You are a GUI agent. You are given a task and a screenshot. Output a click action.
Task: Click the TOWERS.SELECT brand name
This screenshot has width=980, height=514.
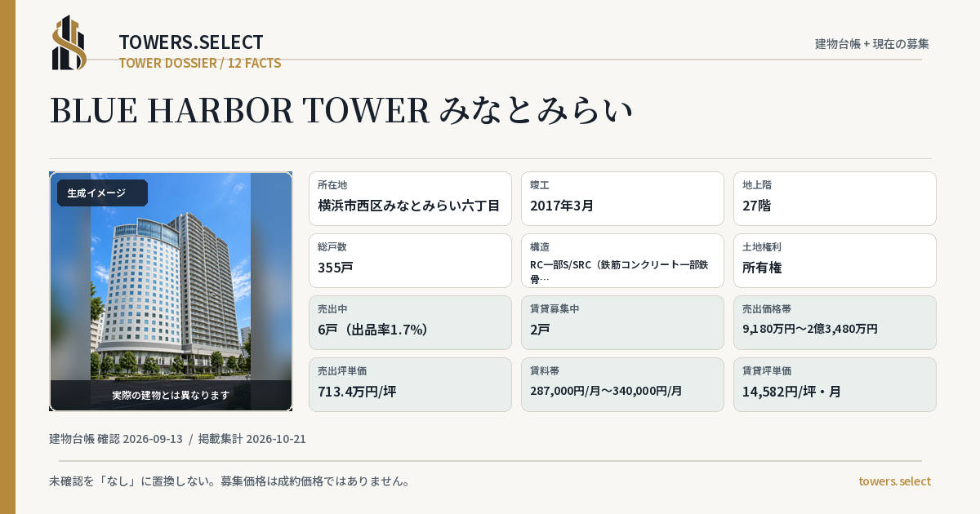click(191, 42)
